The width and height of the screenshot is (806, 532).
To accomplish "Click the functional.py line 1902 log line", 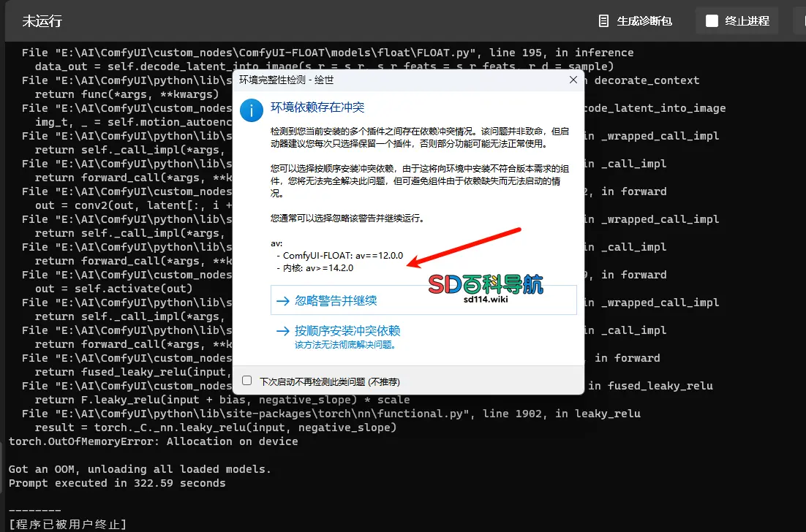I will [331, 414].
